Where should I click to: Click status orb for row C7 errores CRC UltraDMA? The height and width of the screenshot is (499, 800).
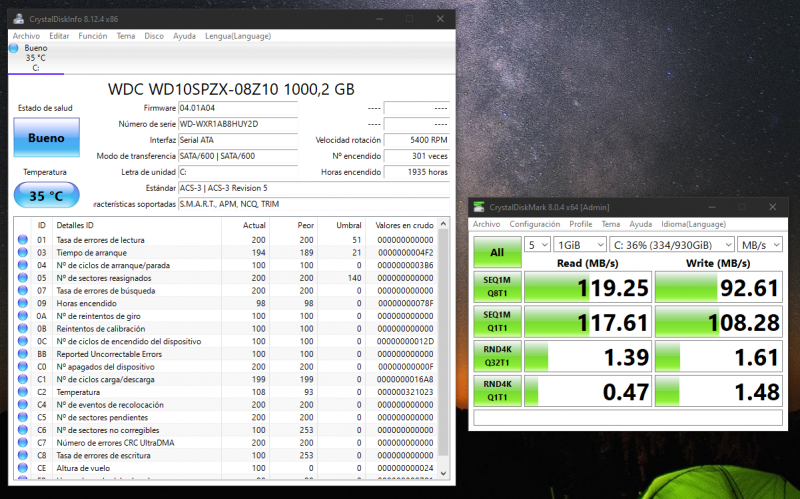[22, 443]
